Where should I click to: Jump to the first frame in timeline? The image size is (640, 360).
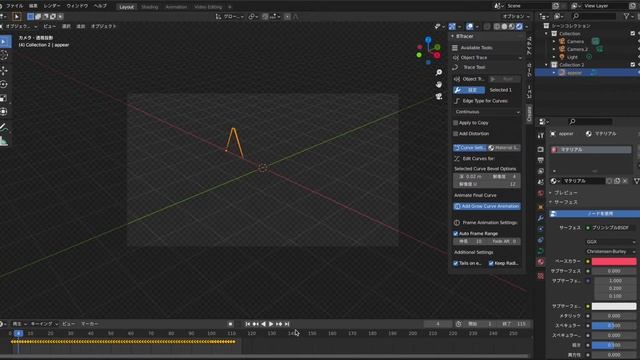(x=247, y=324)
